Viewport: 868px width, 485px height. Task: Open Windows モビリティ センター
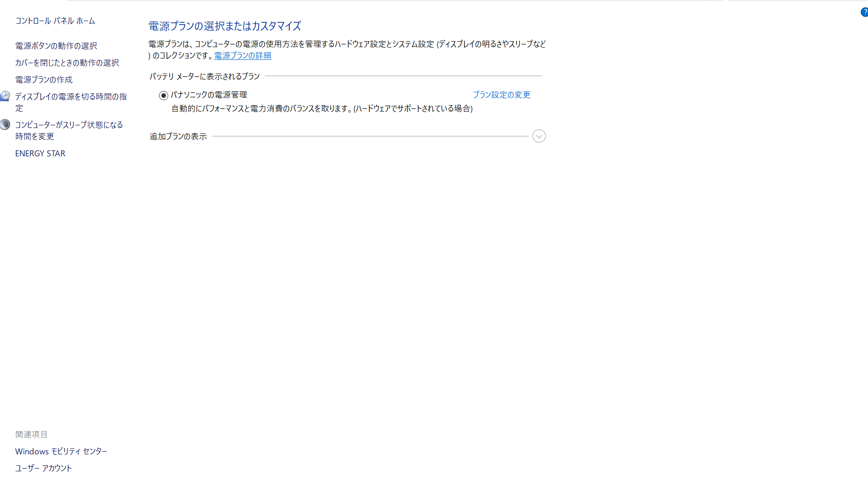61,451
